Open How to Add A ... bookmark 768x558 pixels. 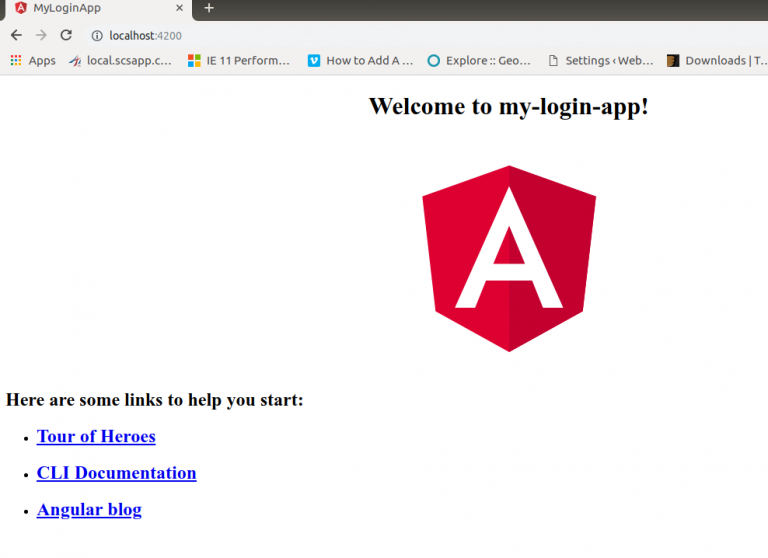[x=360, y=61]
